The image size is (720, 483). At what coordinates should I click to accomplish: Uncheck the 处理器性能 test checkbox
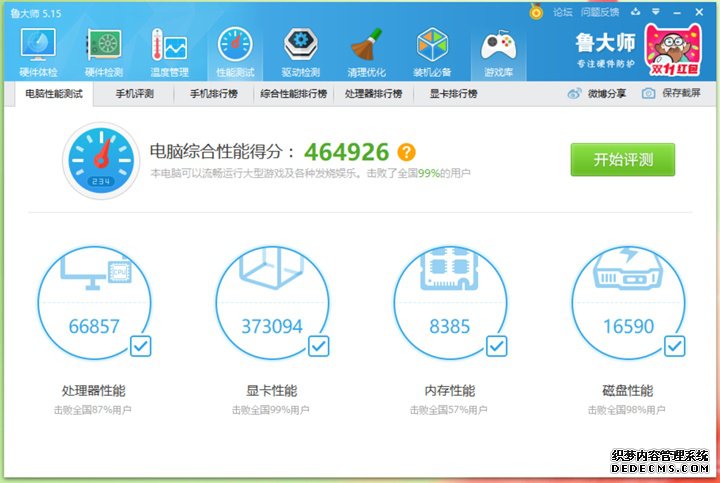pyautogui.click(x=141, y=346)
